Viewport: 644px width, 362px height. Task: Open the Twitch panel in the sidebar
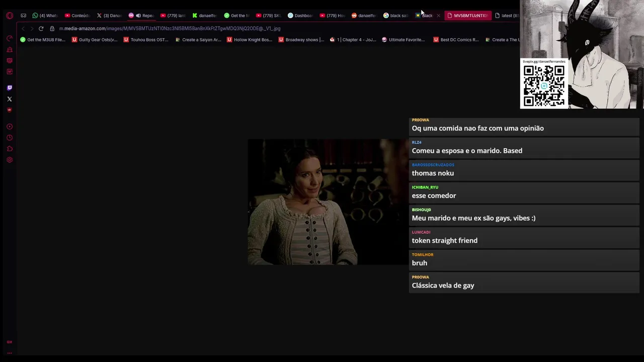tap(10, 88)
